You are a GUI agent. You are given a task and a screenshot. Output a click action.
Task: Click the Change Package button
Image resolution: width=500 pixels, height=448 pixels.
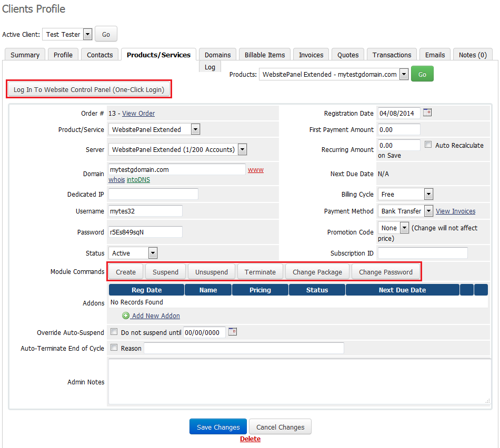317,272
